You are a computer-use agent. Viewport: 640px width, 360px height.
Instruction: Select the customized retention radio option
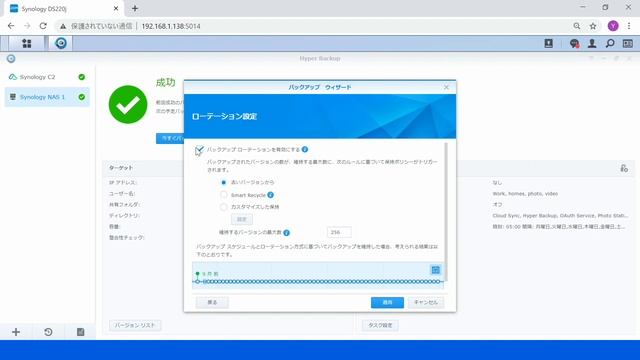[223, 207]
